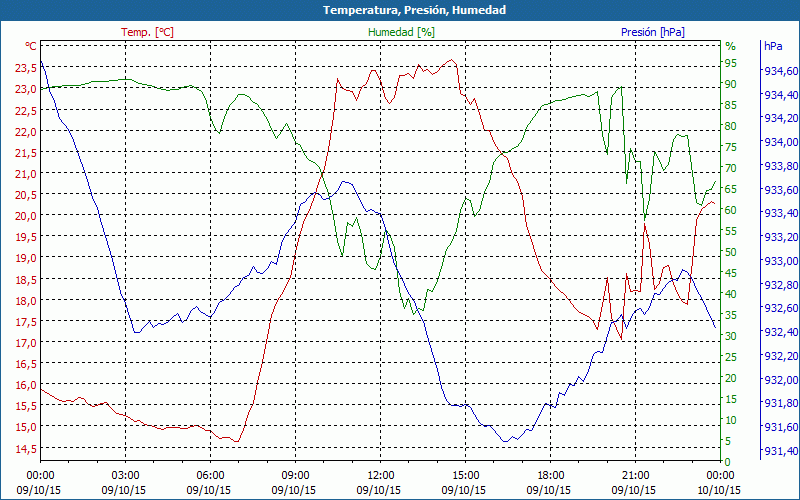
Task: Click the 17,0 temperature axis value
Action: click(x=26, y=343)
